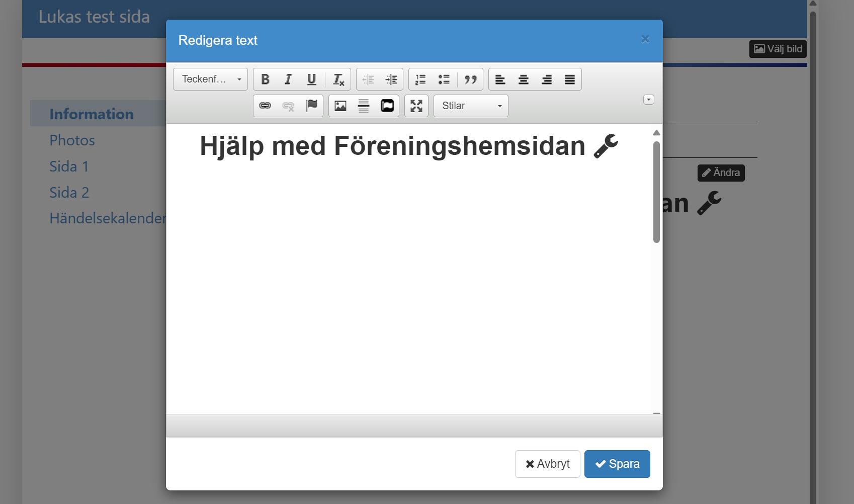Maximize the text editor

416,106
